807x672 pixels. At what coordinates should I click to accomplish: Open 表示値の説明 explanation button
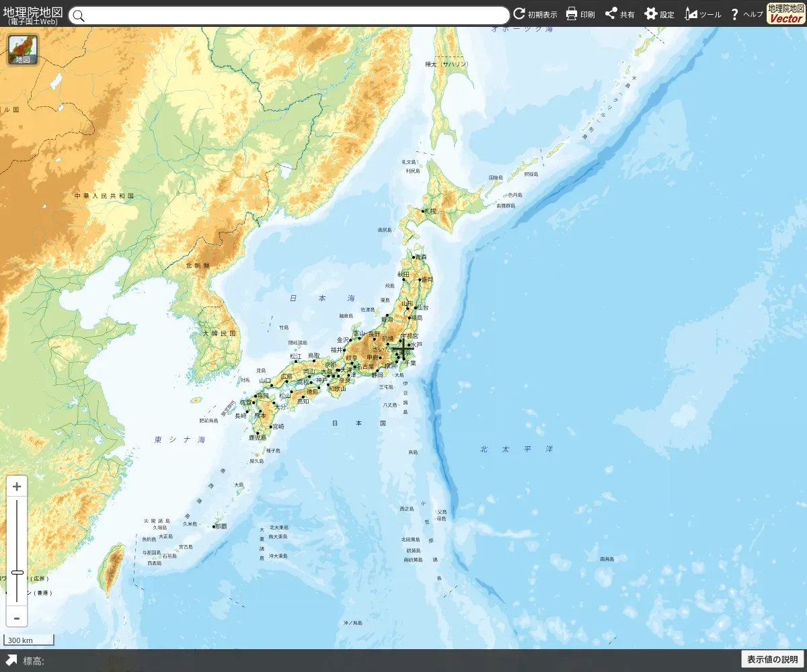click(772, 660)
